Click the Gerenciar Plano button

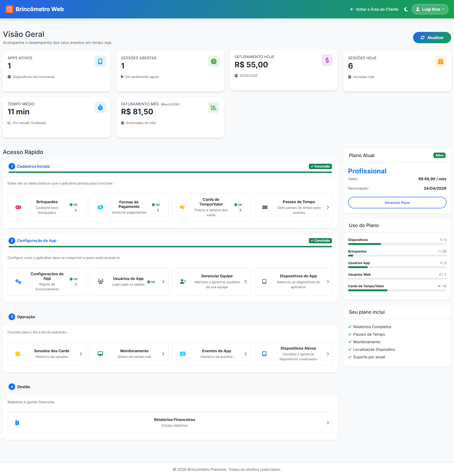click(397, 203)
